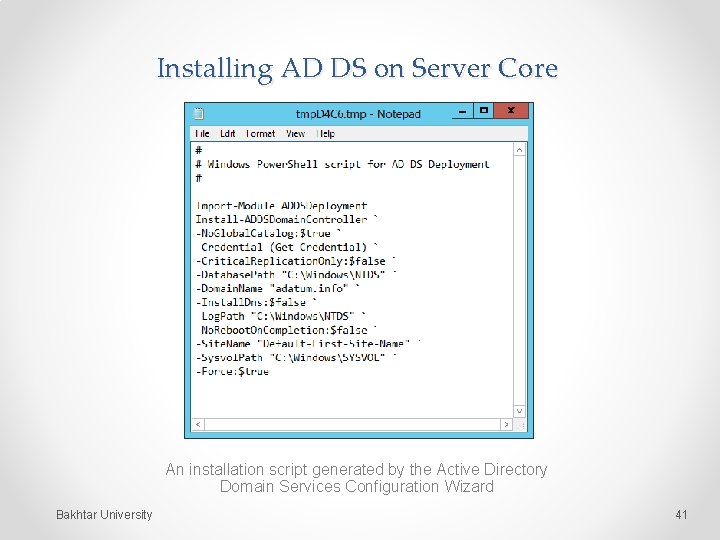
Task: Click the '-SysvolPath' line
Action: coord(296,357)
